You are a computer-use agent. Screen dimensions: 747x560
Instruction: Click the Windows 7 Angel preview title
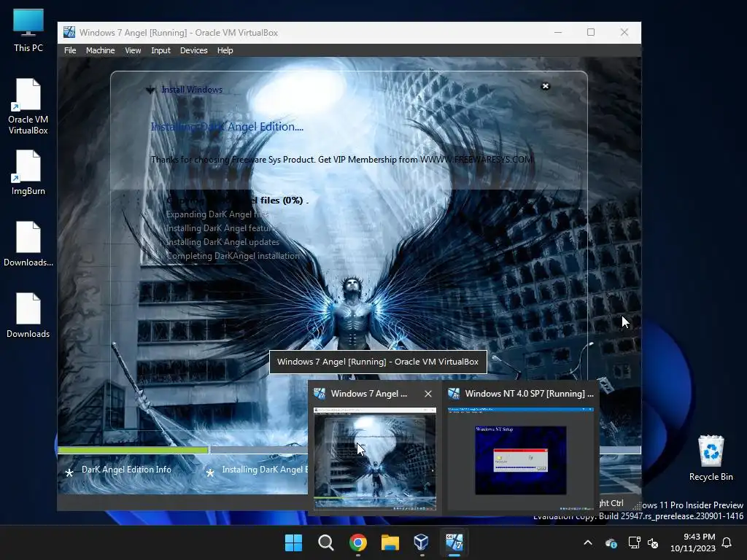pos(368,394)
